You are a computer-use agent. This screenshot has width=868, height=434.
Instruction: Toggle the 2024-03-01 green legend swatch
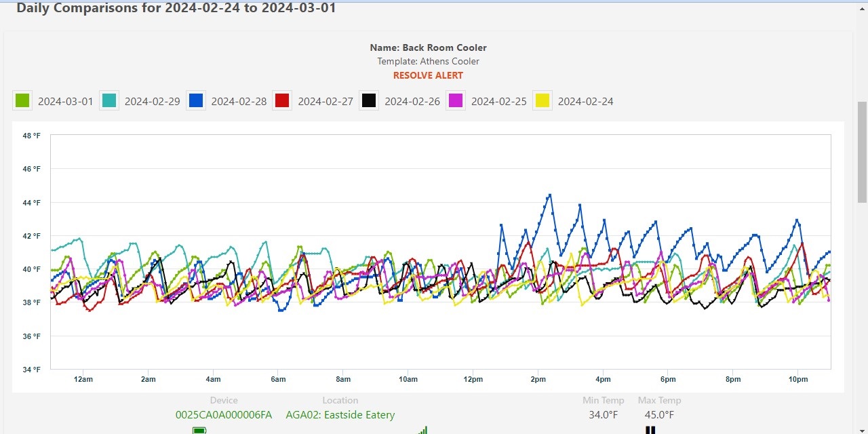click(x=22, y=101)
